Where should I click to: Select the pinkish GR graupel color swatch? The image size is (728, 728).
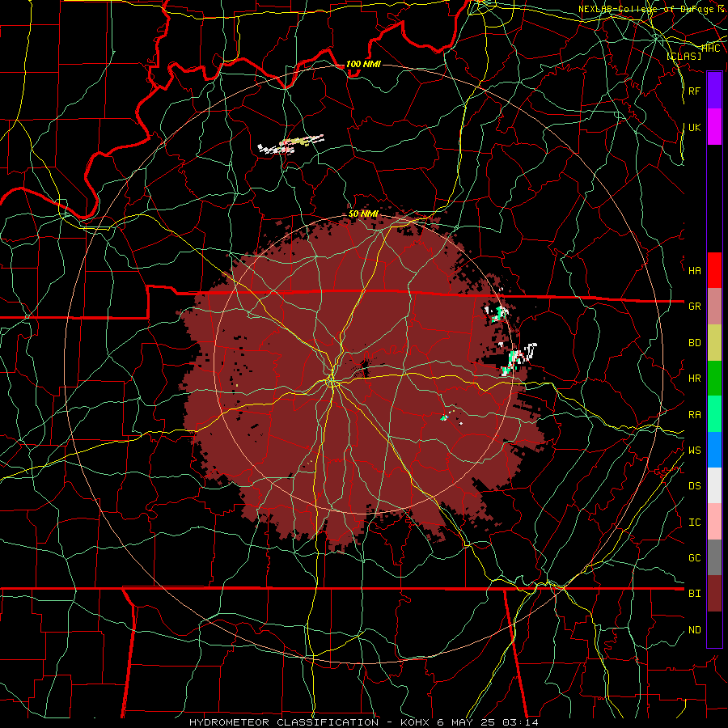click(x=714, y=307)
